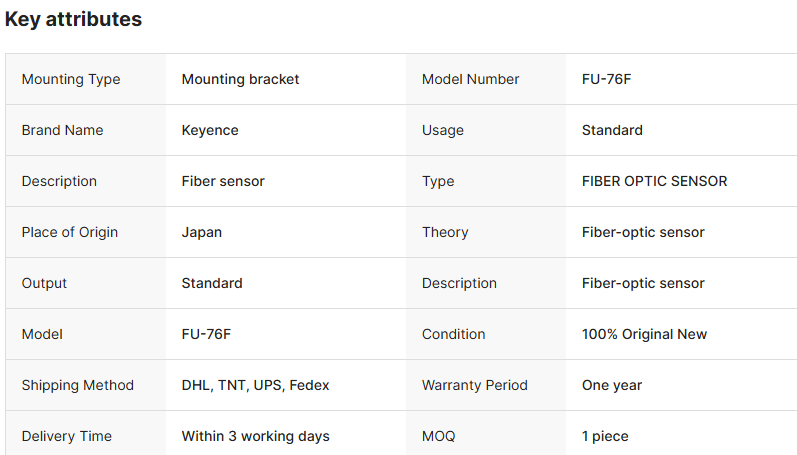This screenshot has height=455, width=797.
Task: Select the "Japan" place of origin value
Action: pyautogui.click(x=202, y=232)
